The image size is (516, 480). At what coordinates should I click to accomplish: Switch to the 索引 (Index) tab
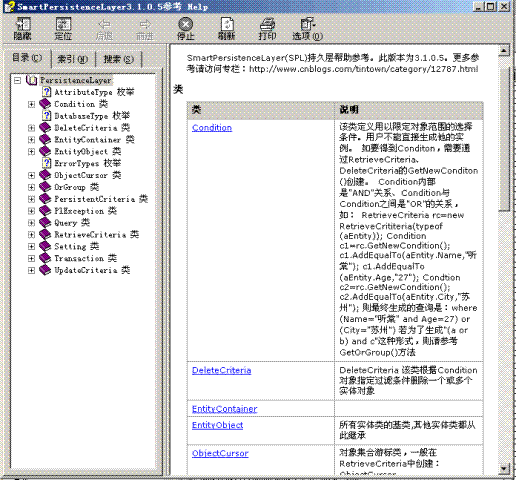coord(73,59)
